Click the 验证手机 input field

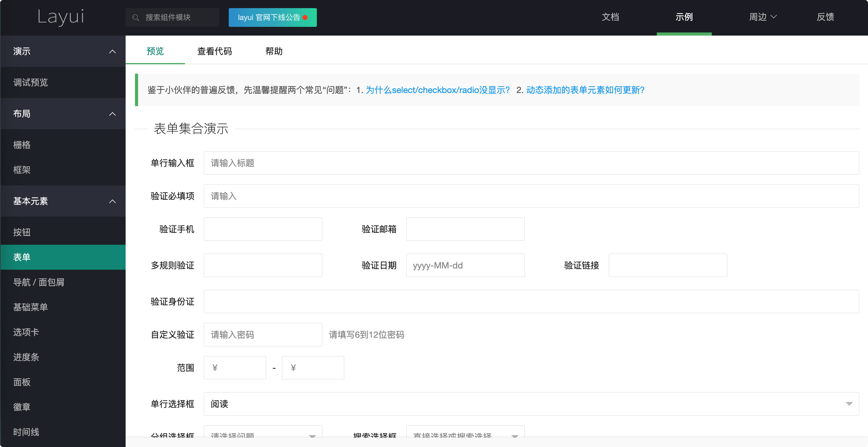click(x=263, y=229)
